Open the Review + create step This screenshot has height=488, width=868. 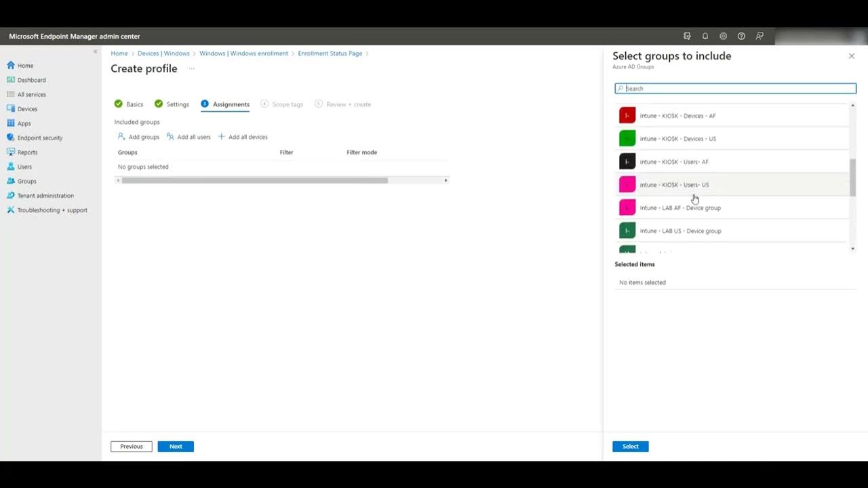tap(343, 104)
